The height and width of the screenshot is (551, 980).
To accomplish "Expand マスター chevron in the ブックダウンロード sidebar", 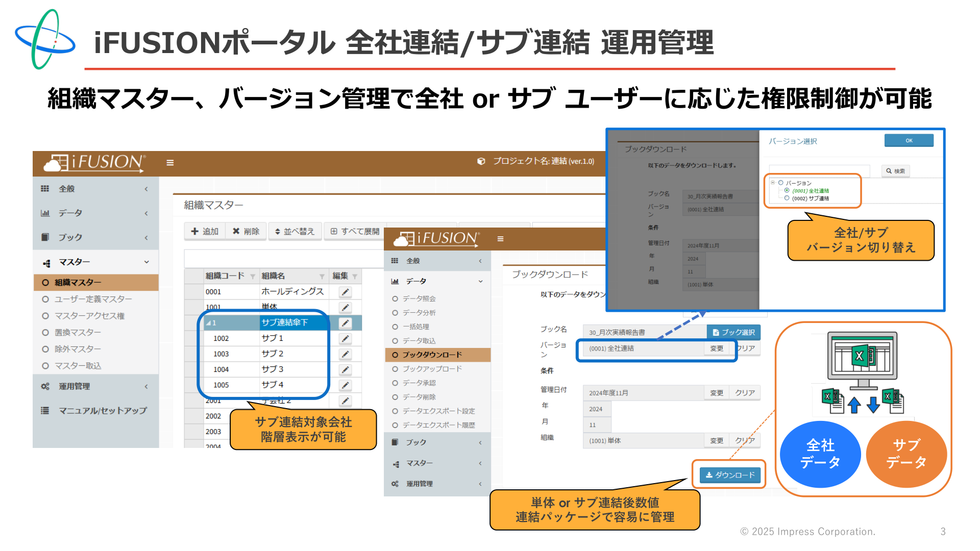I will coord(480,463).
